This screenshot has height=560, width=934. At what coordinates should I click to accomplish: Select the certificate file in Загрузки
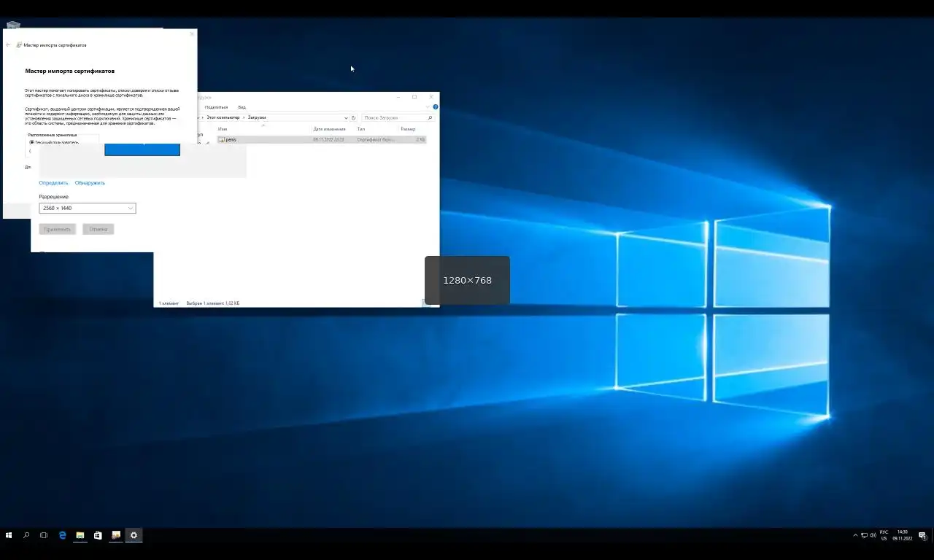pyautogui.click(x=322, y=139)
